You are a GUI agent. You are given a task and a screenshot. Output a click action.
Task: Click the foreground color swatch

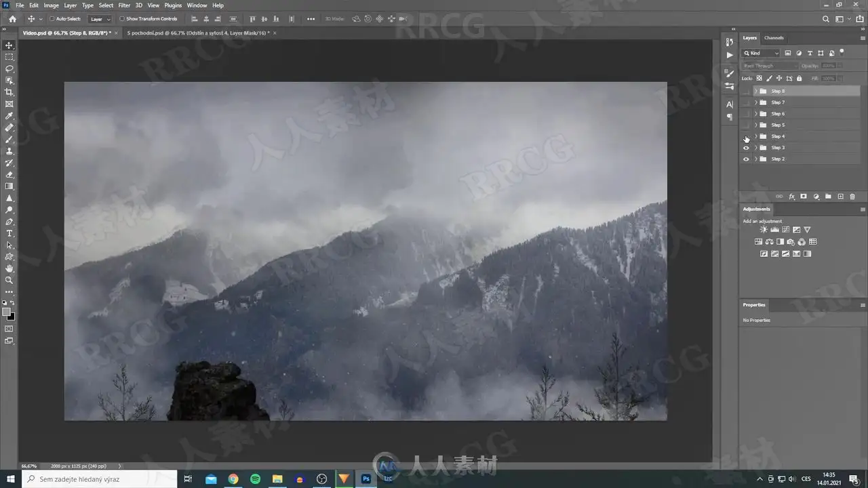point(7,312)
